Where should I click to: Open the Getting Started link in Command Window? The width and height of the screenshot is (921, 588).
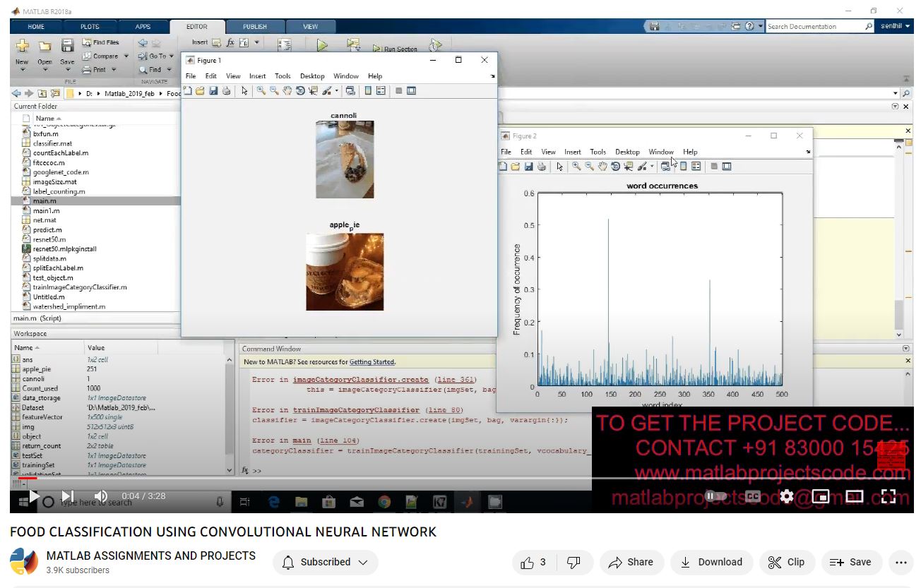(x=372, y=362)
